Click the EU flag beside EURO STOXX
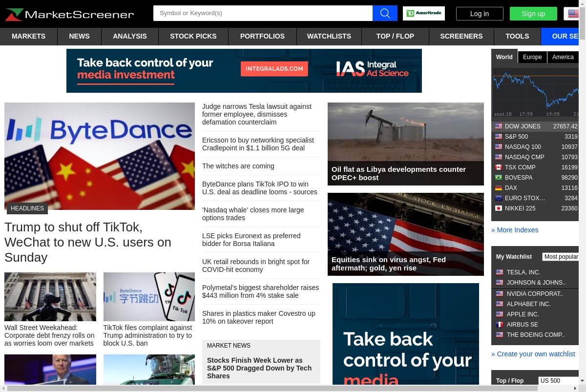The image size is (586, 392). point(499,198)
